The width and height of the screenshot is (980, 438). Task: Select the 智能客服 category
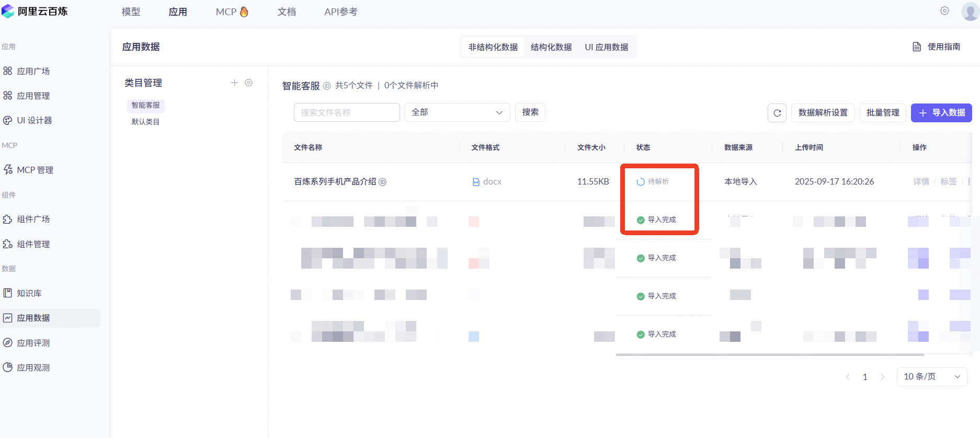pyautogui.click(x=146, y=106)
